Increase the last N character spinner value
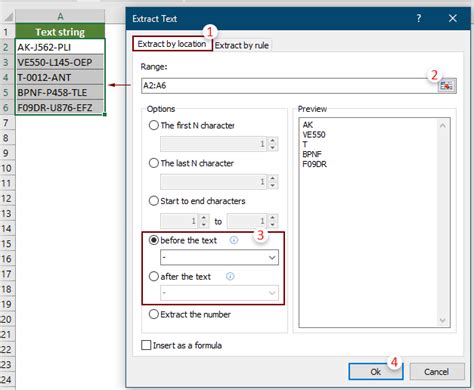The height and width of the screenshot is (390, 474). [273, 178]
